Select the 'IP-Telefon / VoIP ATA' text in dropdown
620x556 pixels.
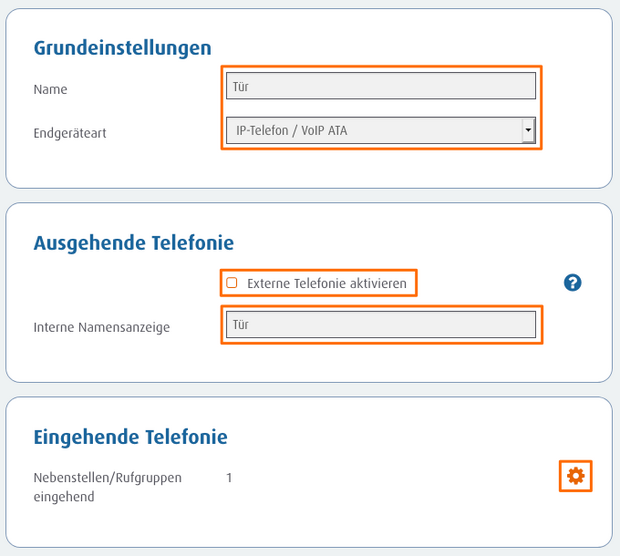291,130
